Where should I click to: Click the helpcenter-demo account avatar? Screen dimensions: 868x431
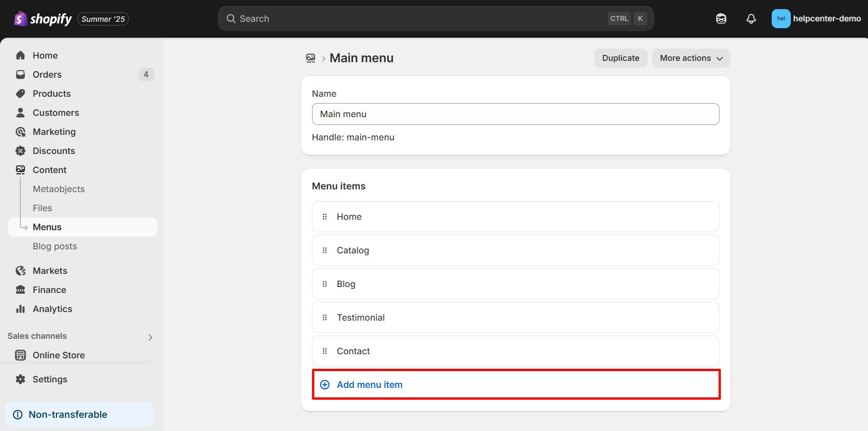[x=781, y=19]
